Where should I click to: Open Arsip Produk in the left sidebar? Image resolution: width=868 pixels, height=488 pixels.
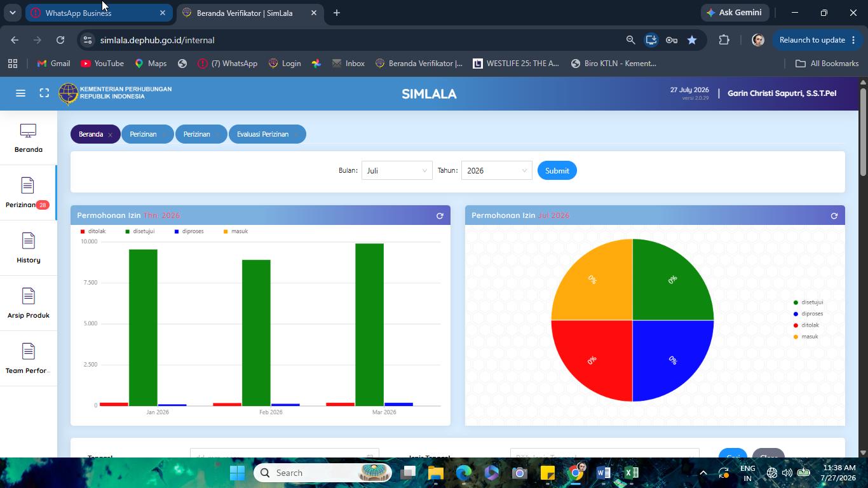tap(28, 304)
